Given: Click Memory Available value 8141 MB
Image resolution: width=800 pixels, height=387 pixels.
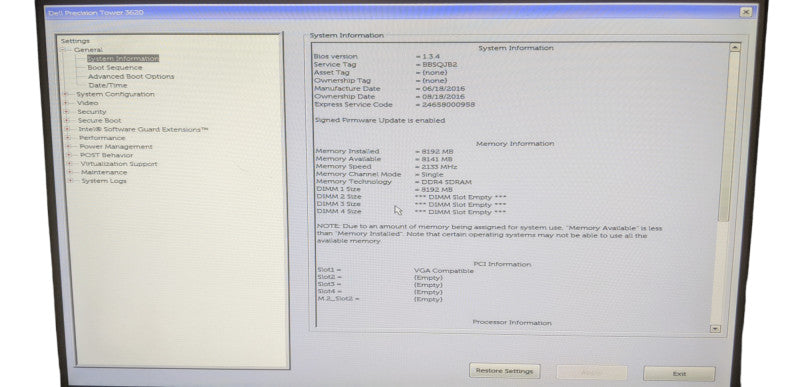Looking at the screenshot, I should coord(437,159).
